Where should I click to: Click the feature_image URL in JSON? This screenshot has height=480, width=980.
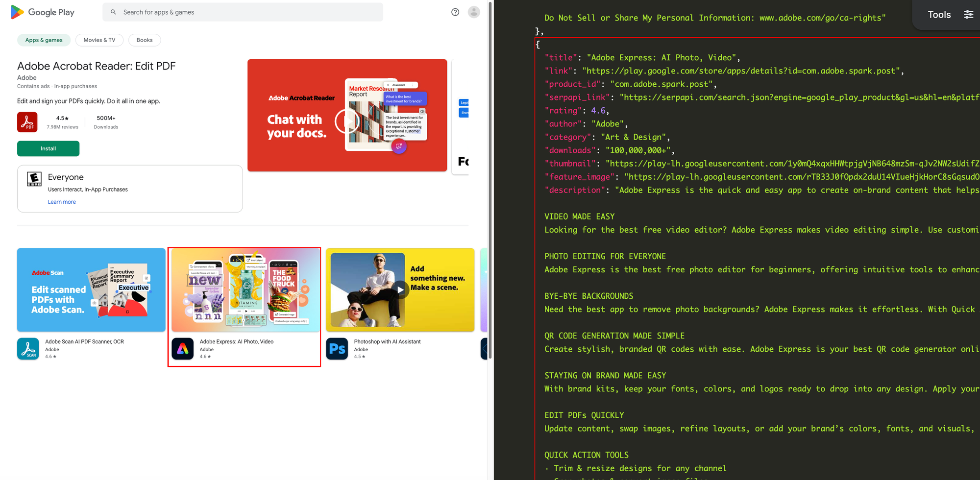(802, 177)
